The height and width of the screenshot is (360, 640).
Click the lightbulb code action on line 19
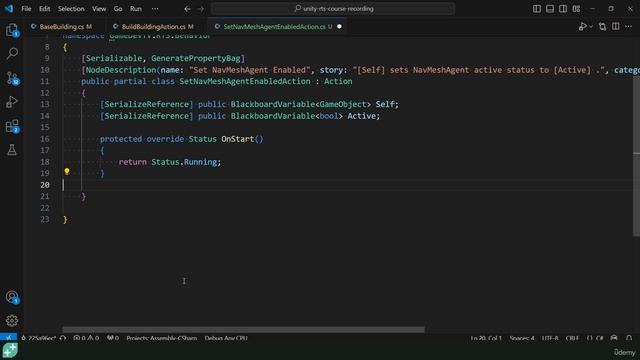(x=67, y=172)
